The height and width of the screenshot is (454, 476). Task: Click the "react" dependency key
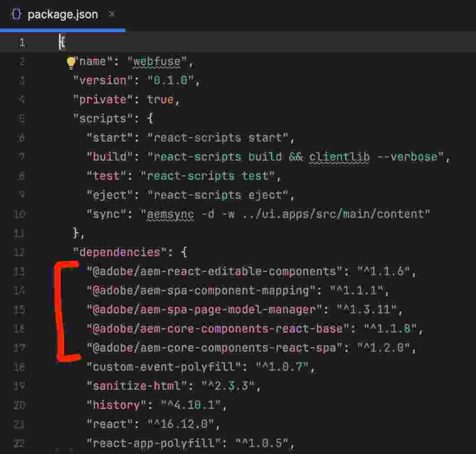[x=110, y=424]
